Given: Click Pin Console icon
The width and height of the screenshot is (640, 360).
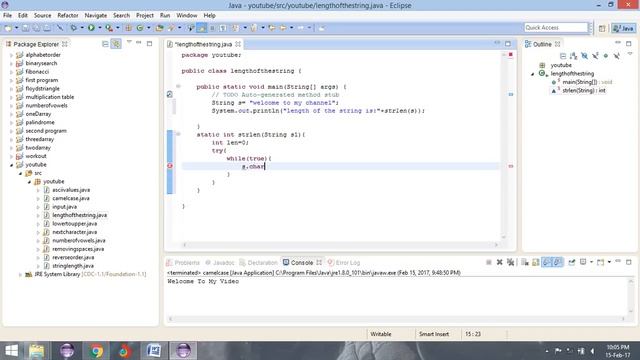Looking at the screenshot, I should tap(572, 262).
